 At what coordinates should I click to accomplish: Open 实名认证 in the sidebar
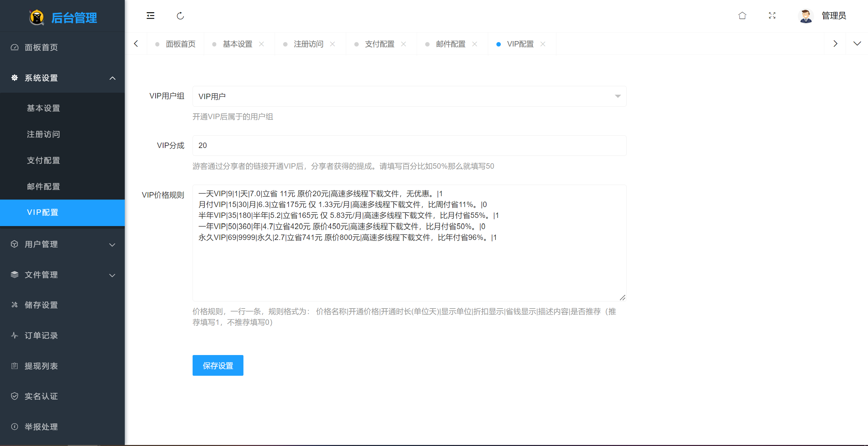[x=62, y=396]
